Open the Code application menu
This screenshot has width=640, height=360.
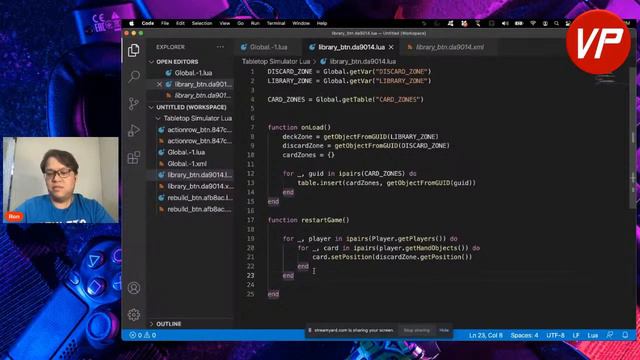pos(148,24)
